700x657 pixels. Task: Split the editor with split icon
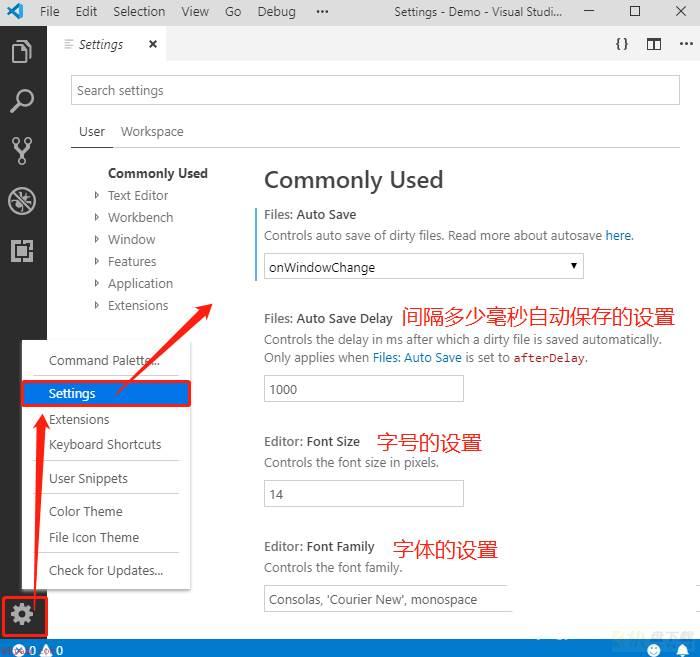[x=654, y=44]
